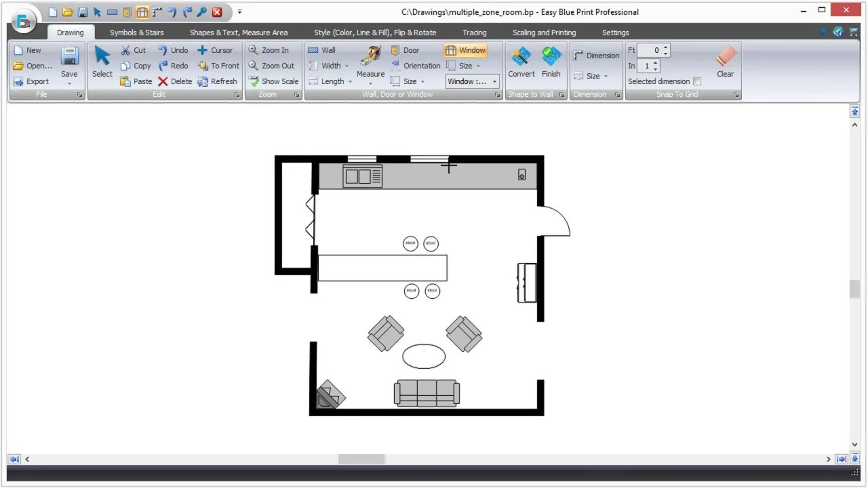Click the horizontal scrollbar thumb

point(361,459)
